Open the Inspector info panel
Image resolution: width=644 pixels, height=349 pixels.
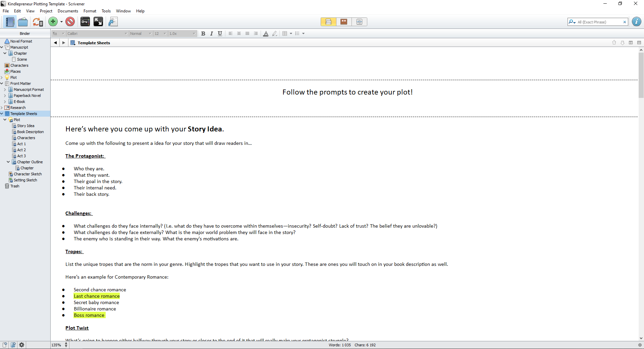click(637, 21)
